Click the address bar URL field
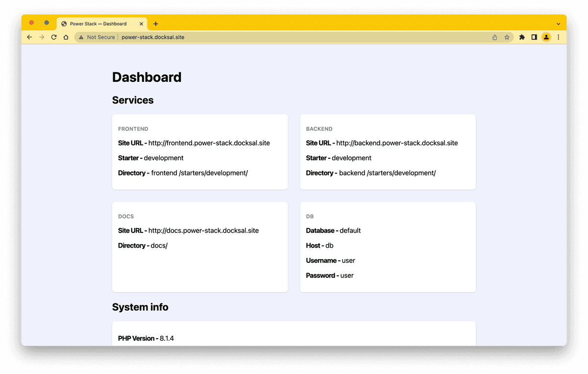The height and width of the screenshot is (374, 588). [294, 37]
